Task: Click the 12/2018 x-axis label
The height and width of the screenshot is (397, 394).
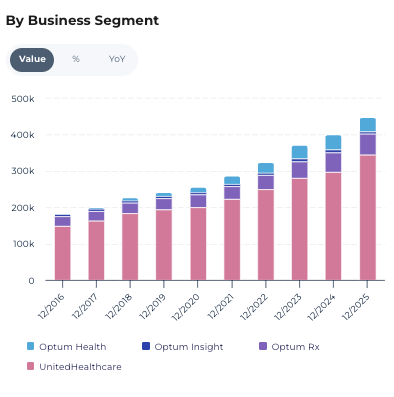Action: pyautogui.click(x=119, y=307)
